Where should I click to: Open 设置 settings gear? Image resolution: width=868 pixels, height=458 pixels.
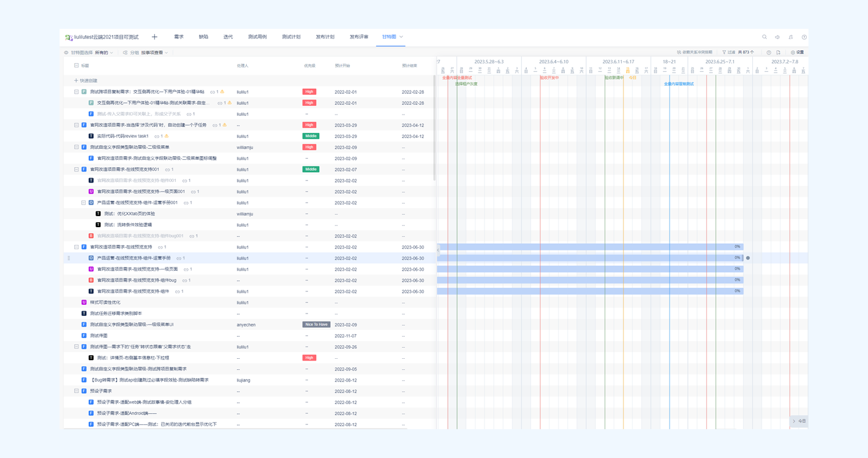(x=797, y=53)
